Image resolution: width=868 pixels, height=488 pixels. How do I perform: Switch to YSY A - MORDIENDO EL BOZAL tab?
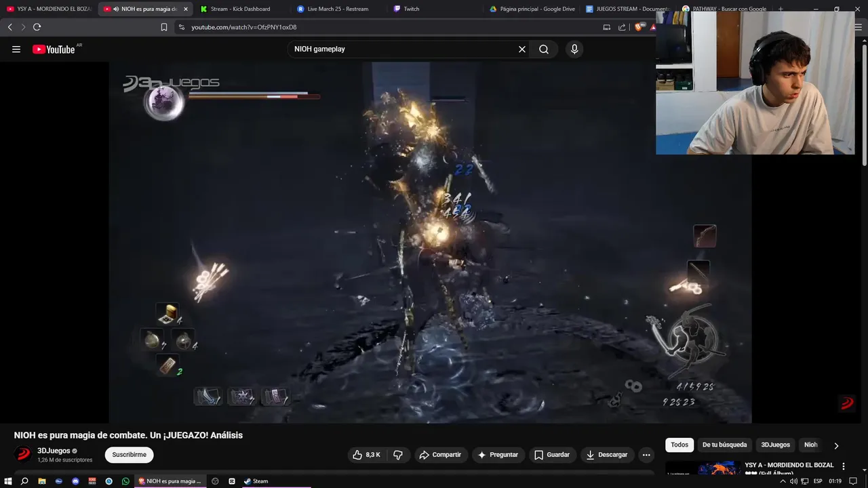pos(49,9)
